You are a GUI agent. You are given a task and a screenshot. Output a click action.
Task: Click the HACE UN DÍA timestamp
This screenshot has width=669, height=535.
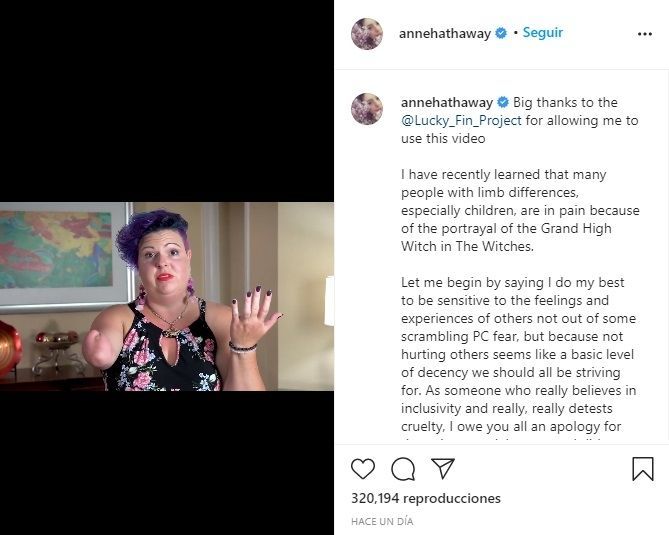pos(382,521)
